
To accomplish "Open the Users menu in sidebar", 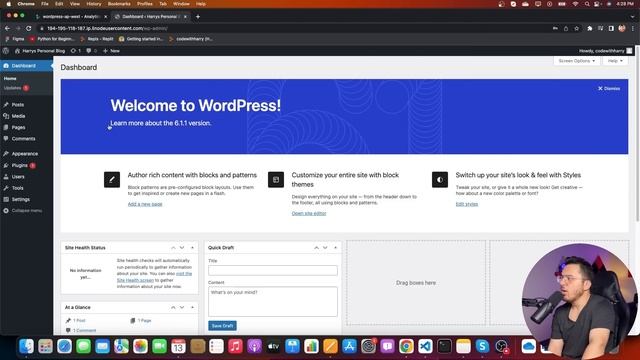I will pos(18,177).
